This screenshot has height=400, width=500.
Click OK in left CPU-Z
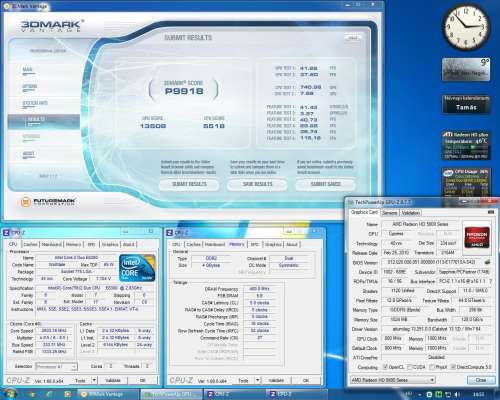tap(142, 380)
